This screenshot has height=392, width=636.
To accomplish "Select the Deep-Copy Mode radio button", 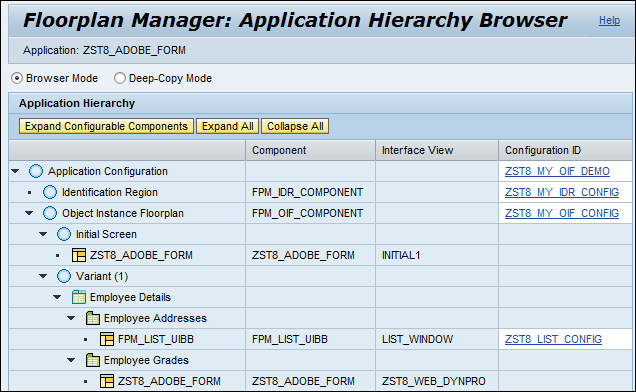I will tap(120, 78).
